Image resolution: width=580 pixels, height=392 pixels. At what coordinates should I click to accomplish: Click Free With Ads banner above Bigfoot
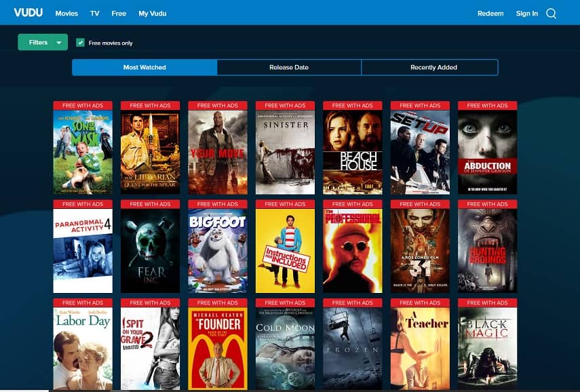218,204
